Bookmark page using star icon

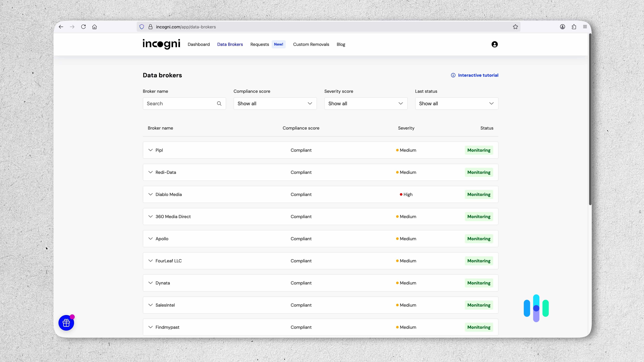[x=515, y=27]
